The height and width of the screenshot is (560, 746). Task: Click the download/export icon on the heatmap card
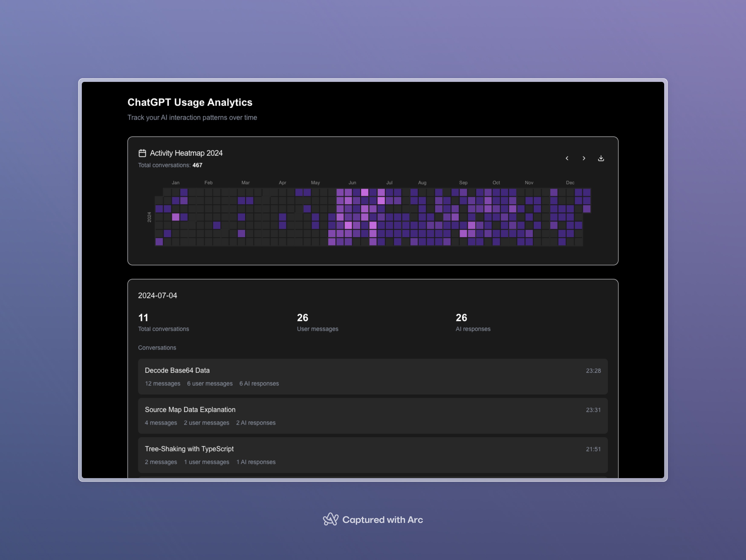[601, 158]
